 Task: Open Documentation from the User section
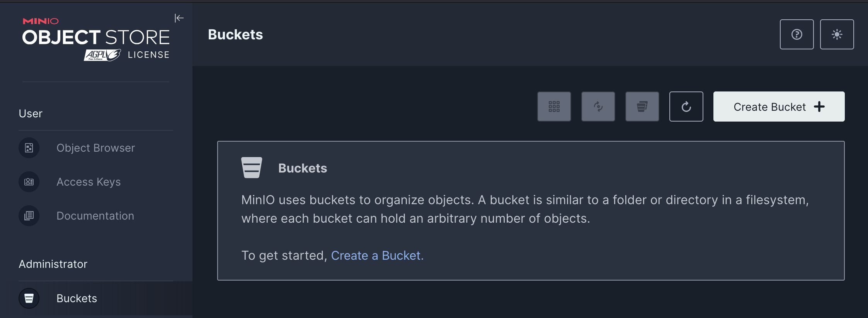coord(95,215)
